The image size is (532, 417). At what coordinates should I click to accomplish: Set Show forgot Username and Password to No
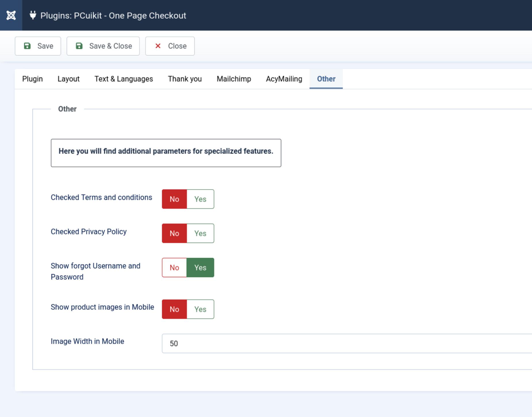point(174,267)
